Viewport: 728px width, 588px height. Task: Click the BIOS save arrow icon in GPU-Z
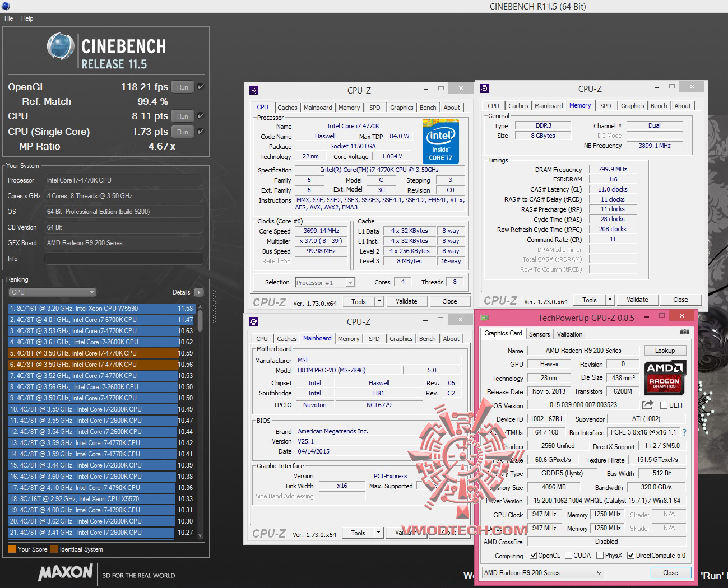point(647,404)
